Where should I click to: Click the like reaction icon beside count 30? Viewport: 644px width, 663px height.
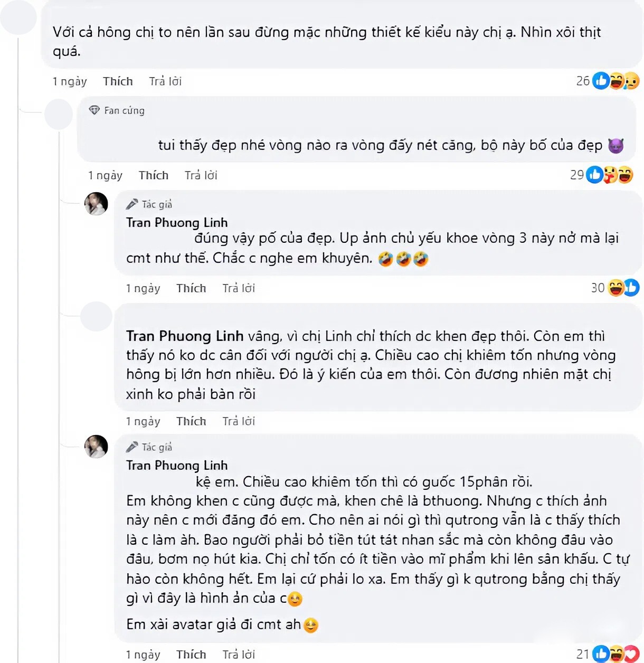[x=631, y=288]
